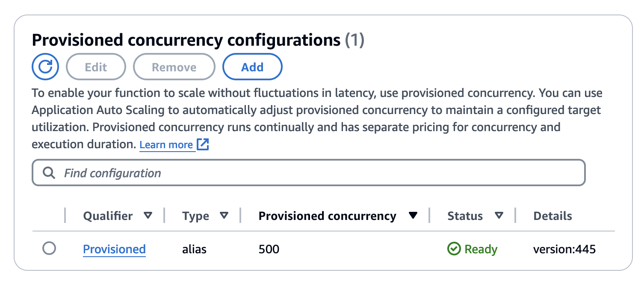Click the 500 provisioned concurrency value
644x287 pixels.
(269, 249)
